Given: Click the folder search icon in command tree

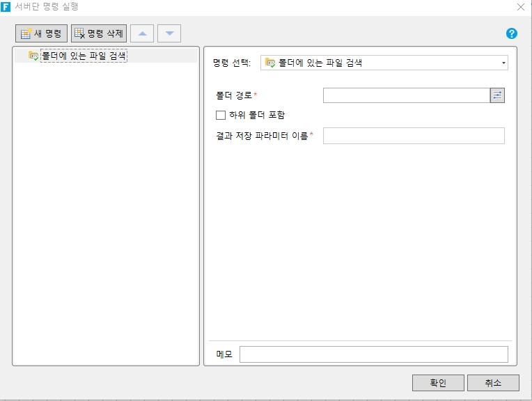Looking at the screenshot, I should (x=33, y=56).
